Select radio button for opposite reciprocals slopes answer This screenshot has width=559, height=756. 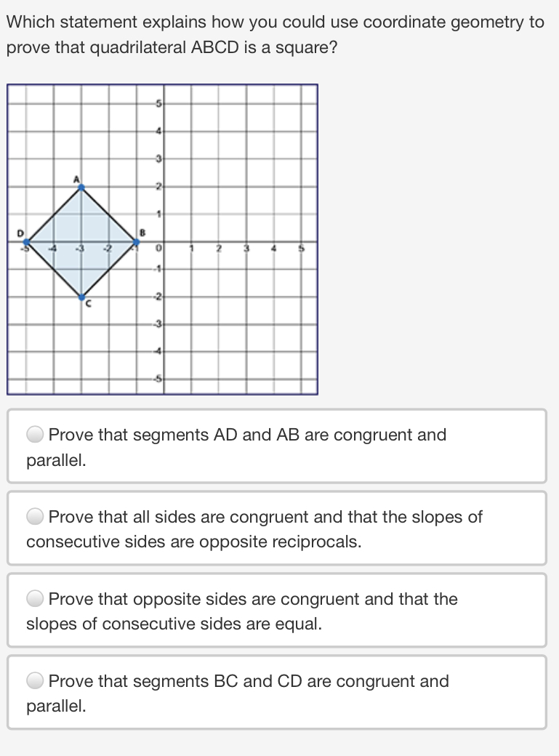click(33, 516)
